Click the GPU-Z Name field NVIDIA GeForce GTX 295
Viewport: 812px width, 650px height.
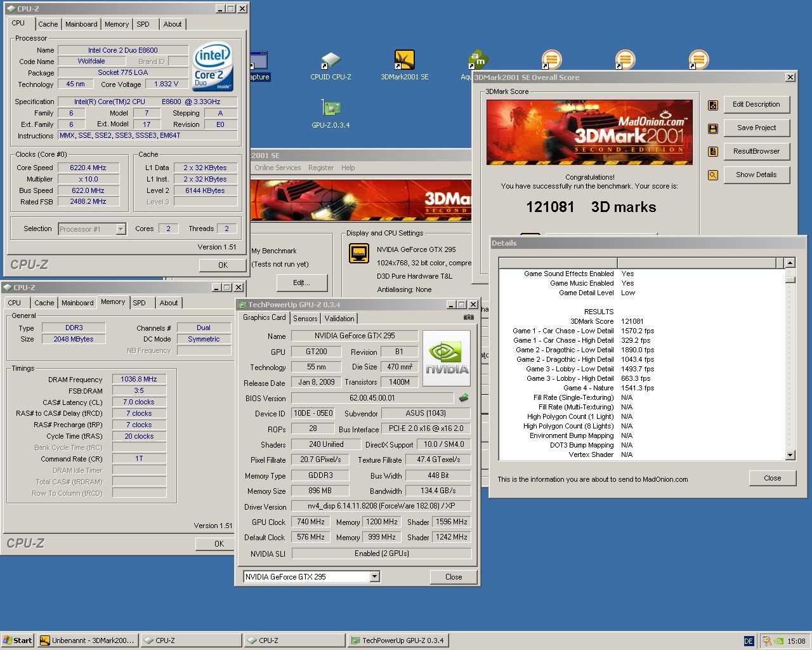354,336
